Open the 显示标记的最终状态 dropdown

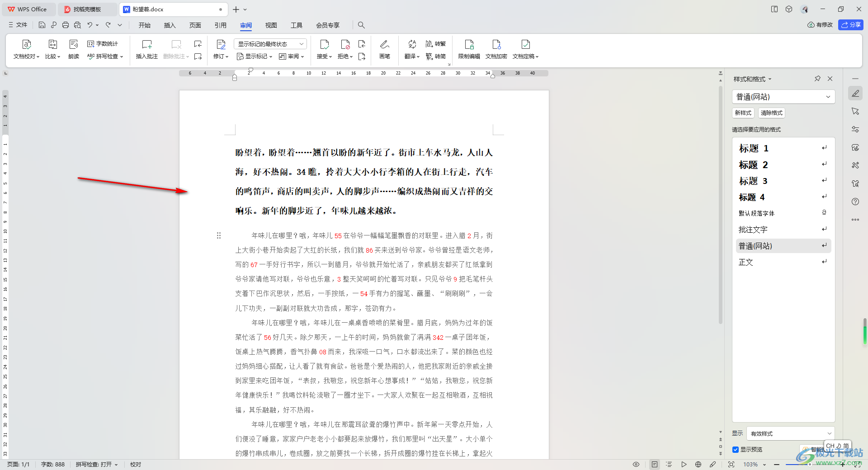click(270, 44)
